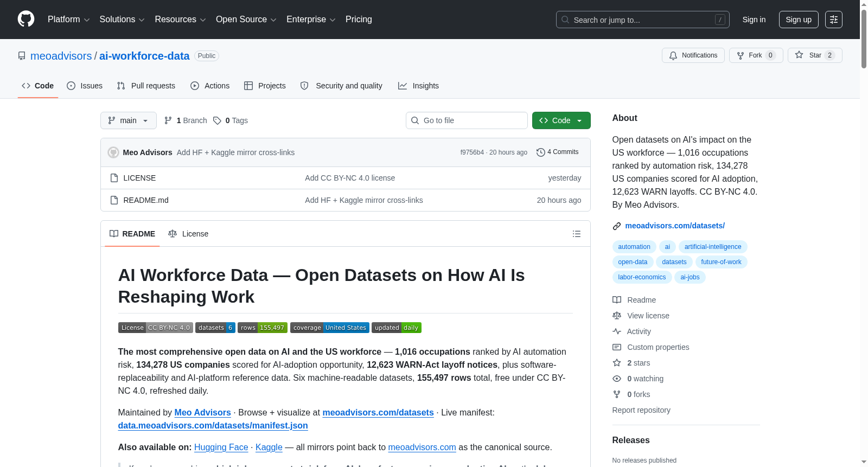Screen dimensions: 868x467
Task: Click the README.md file icon
Action: pos(114,200)
